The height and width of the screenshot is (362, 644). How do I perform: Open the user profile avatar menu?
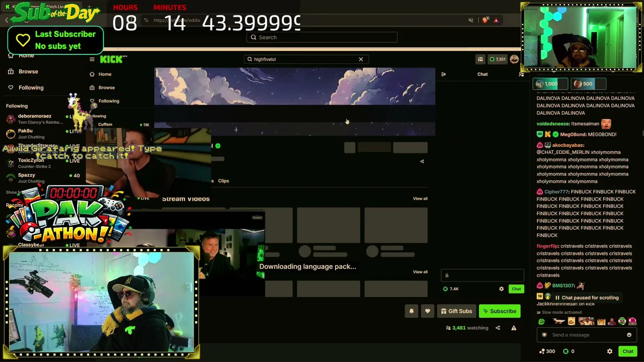coord(514,59)
